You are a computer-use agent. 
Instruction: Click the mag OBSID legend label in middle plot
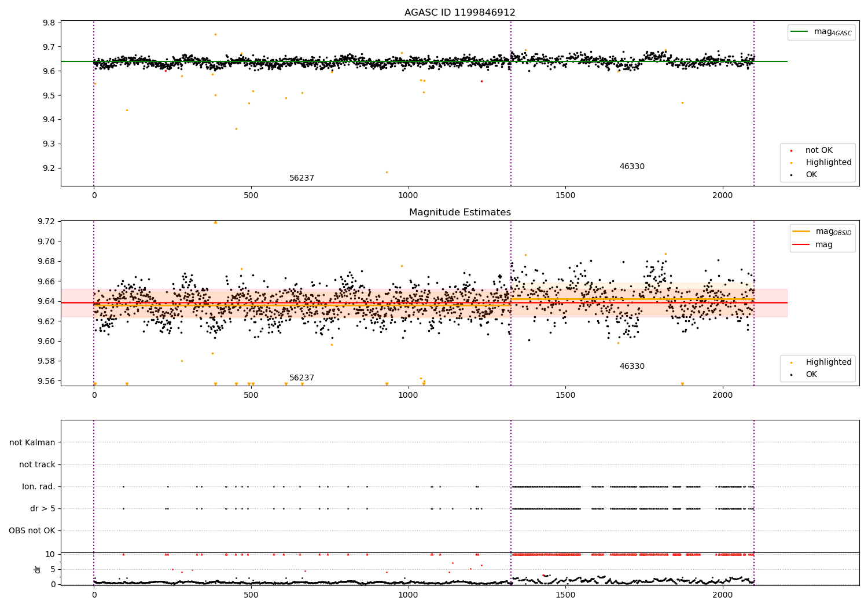833,232
